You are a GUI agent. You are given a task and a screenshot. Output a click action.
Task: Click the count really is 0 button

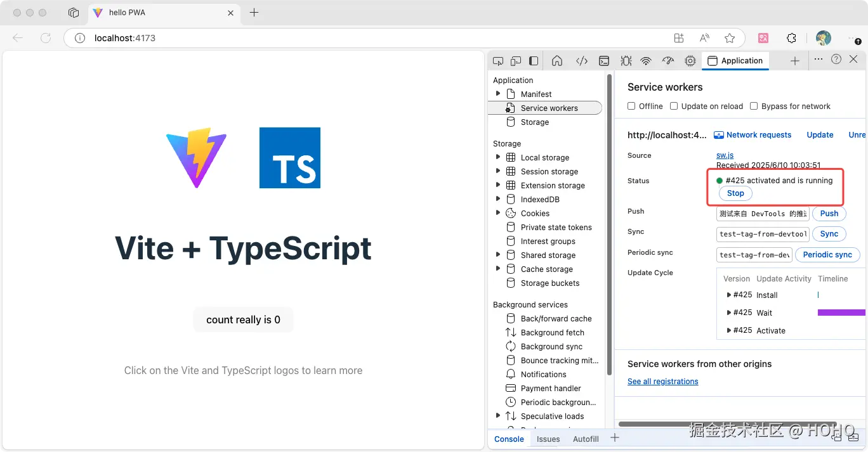pyautogui.click(x=243, y=320)
